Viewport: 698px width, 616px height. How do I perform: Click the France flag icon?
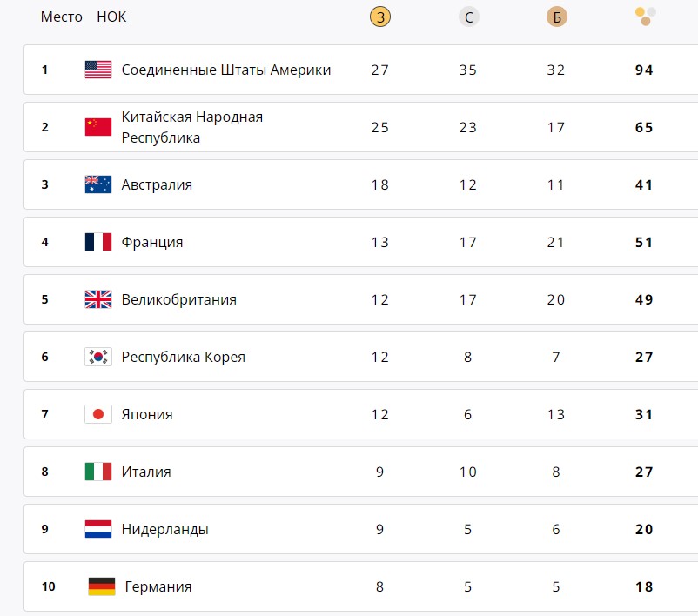(x=98, y=242)
